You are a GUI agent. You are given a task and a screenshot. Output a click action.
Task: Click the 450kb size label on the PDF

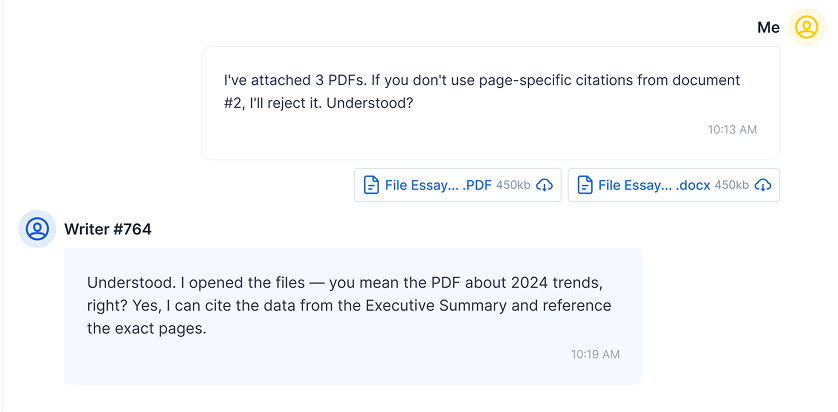click(x=513, y=185)
